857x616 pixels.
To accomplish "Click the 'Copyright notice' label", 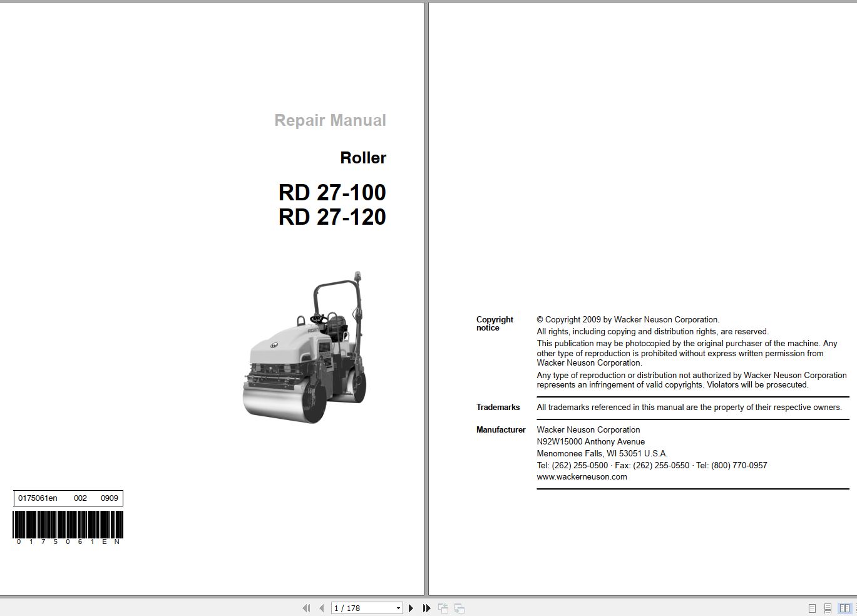I will tap(495, 324).
